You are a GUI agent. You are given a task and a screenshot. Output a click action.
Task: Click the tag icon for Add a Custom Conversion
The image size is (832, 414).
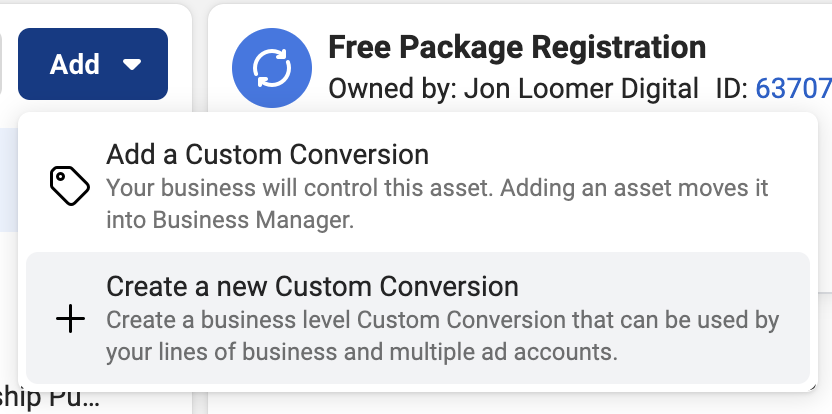tap(70, 186)
